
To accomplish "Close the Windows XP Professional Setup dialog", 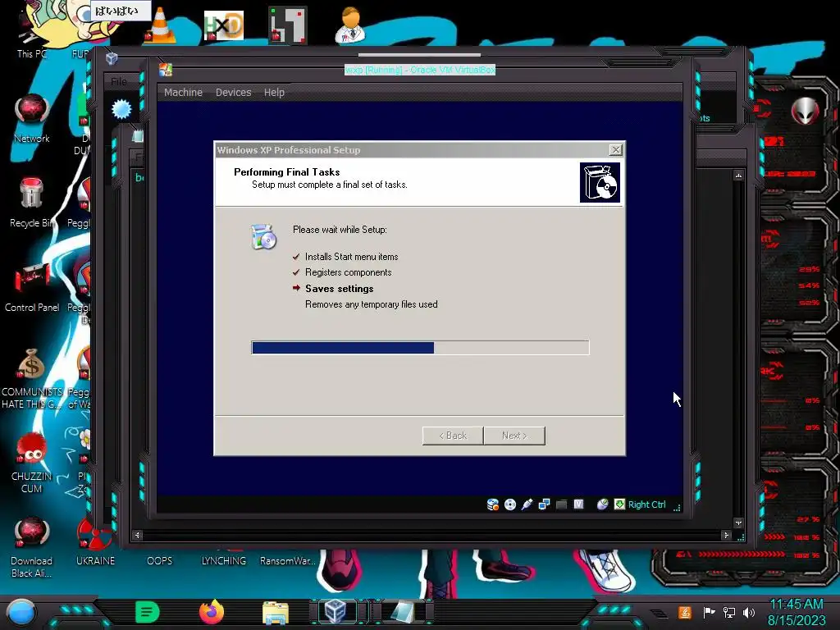I will 615,150.
